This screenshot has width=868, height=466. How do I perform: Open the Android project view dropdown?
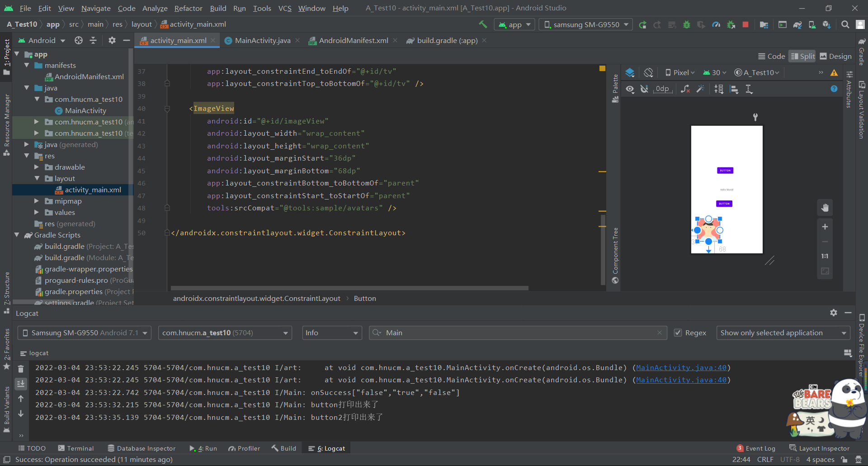[42, 40]
